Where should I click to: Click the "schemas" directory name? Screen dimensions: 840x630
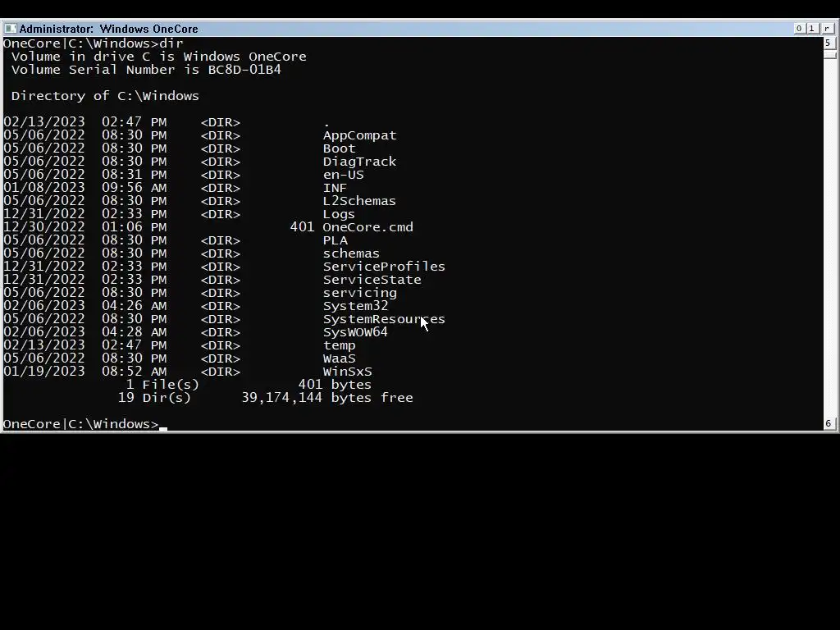351,253
